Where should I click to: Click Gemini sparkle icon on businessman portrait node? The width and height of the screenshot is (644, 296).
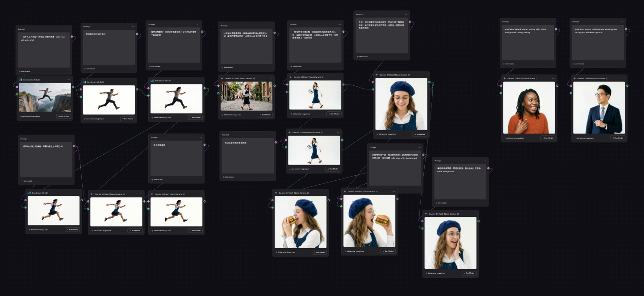click(x=575, y=78)
